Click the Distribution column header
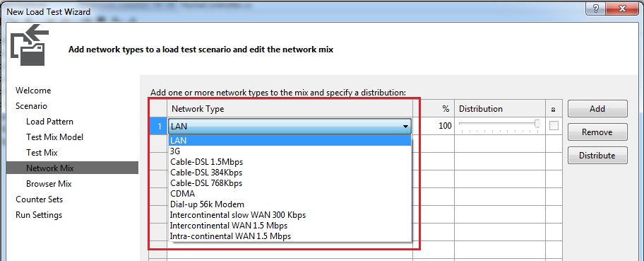Screen dimensions: 644x261 coord(500,109)
